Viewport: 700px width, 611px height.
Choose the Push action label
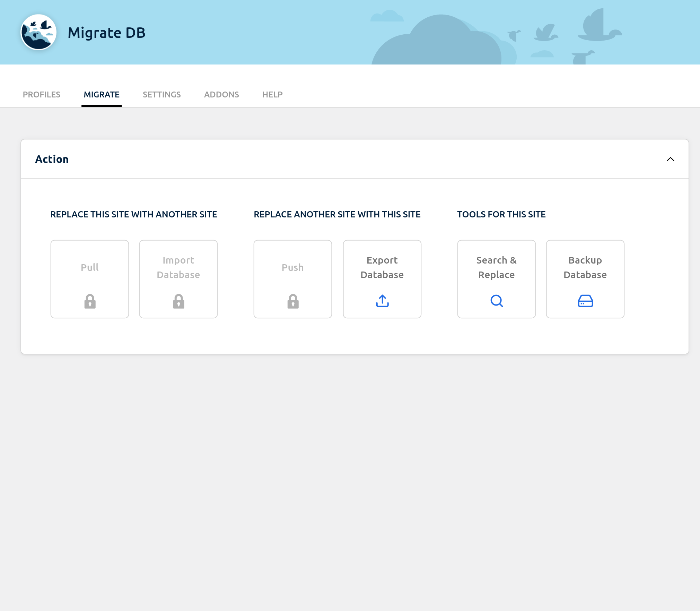click(x=293, y=267)
